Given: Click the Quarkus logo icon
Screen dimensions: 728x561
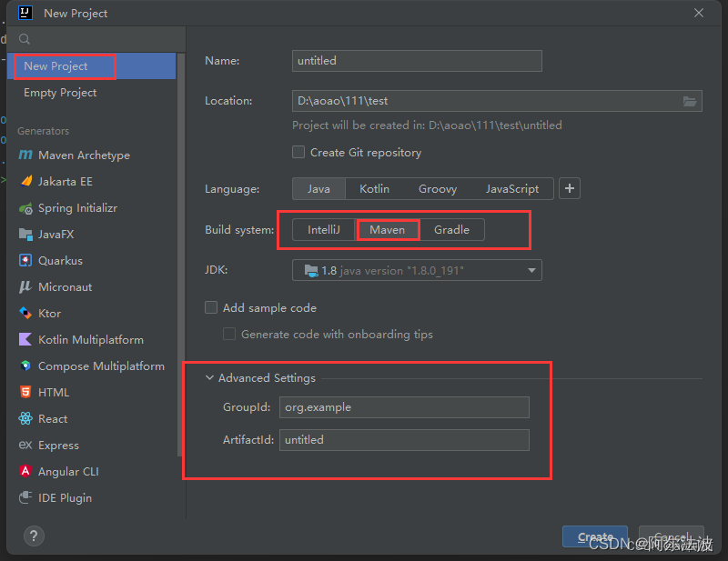Looking at the screenshot, I should [x=25, y=260].
